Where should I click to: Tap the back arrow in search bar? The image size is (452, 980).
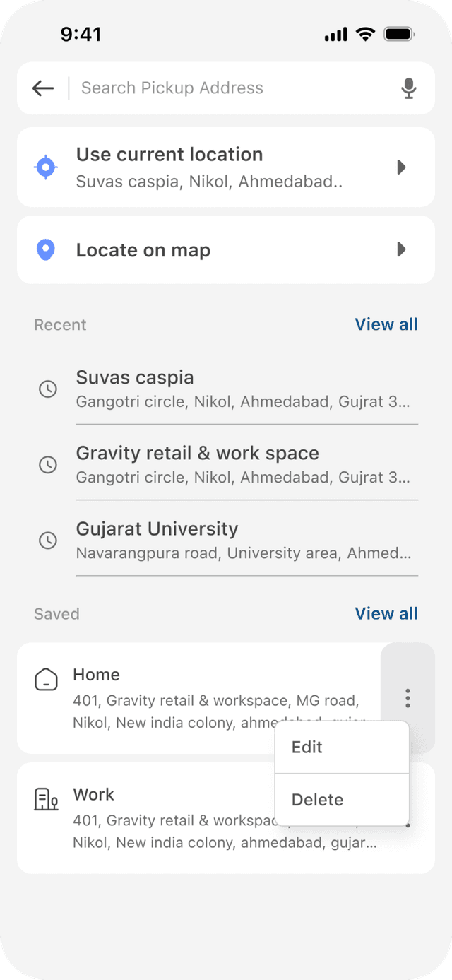coord(43,88)
